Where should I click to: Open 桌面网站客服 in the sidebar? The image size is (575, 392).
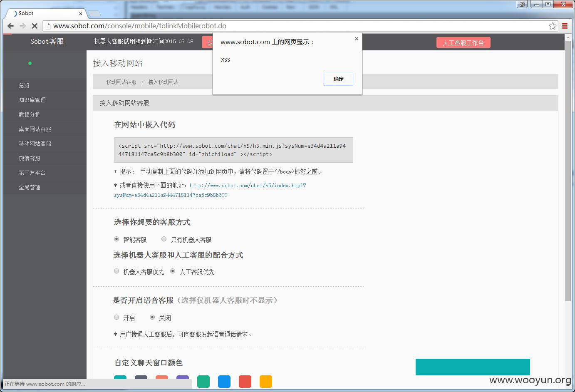[35, 129]
